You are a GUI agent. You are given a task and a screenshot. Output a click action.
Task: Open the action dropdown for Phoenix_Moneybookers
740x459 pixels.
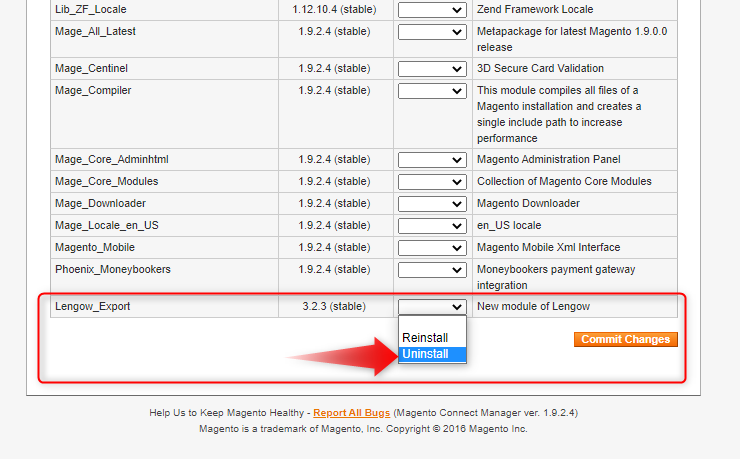432,270
